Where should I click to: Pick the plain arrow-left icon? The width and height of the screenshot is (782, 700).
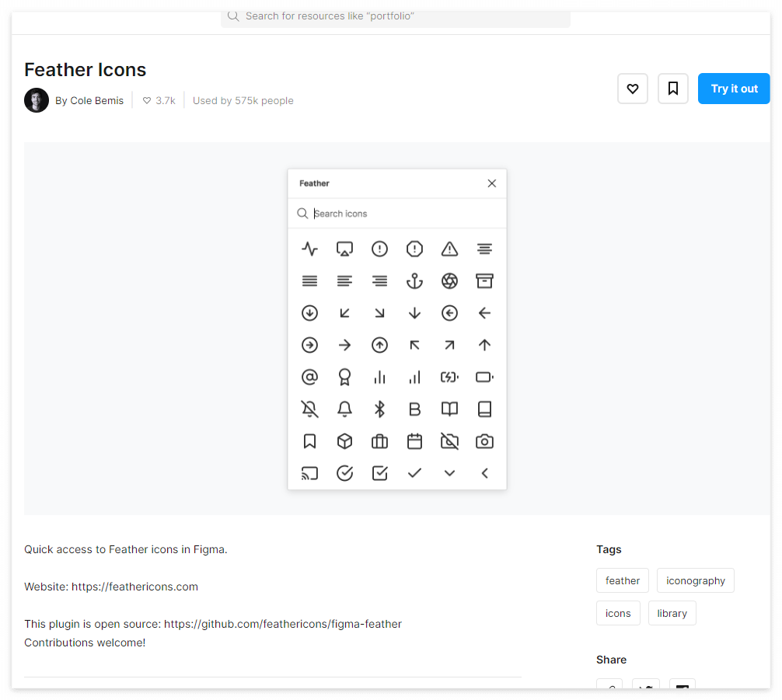coord(484,312)
